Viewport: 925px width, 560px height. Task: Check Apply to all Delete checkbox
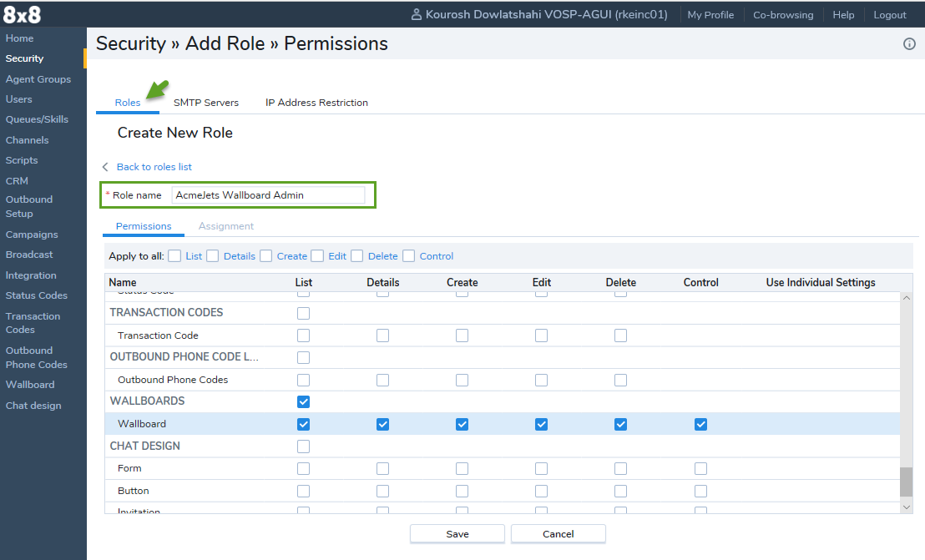coord(357,256)
